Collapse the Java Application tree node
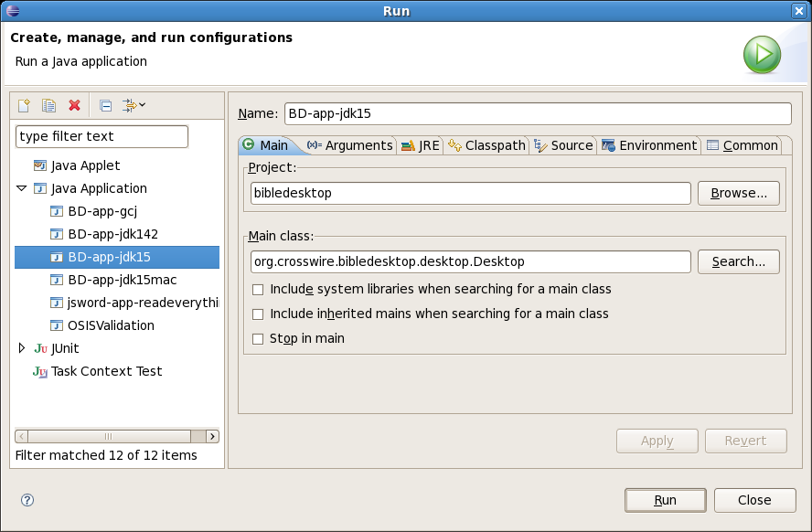 click(22, 188)
